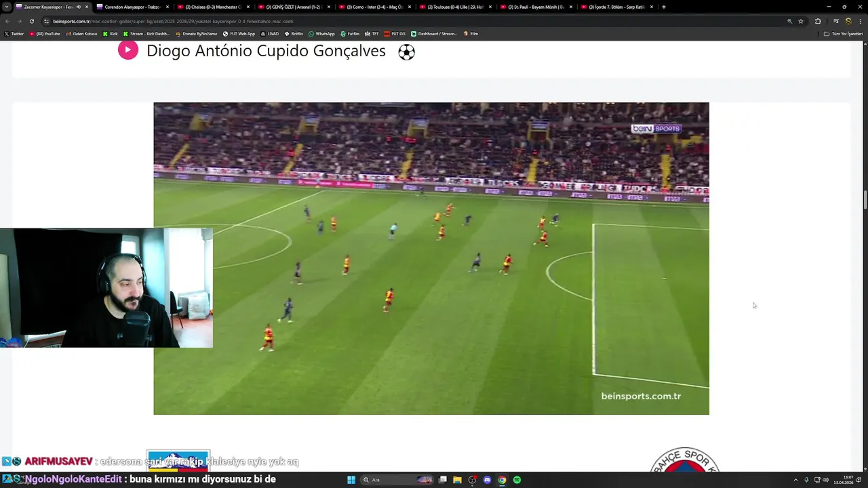Open the Chrome profile avatar

848,21
